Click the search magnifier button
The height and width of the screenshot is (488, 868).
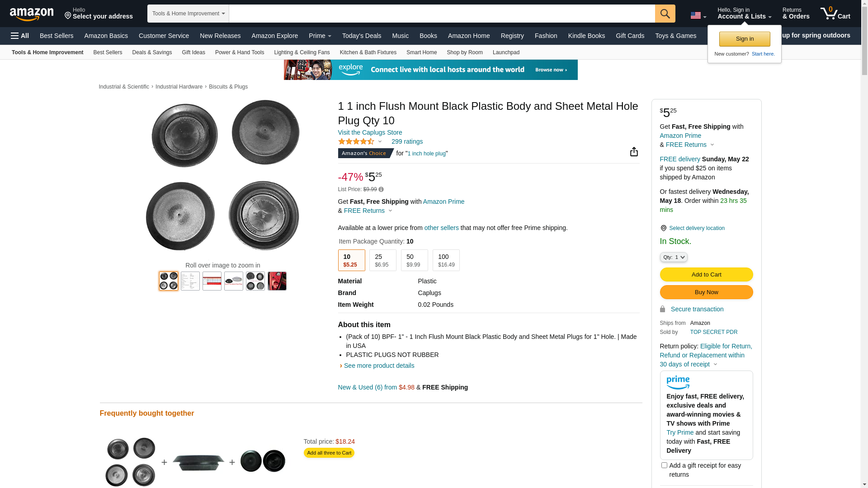tap(665, 14)
